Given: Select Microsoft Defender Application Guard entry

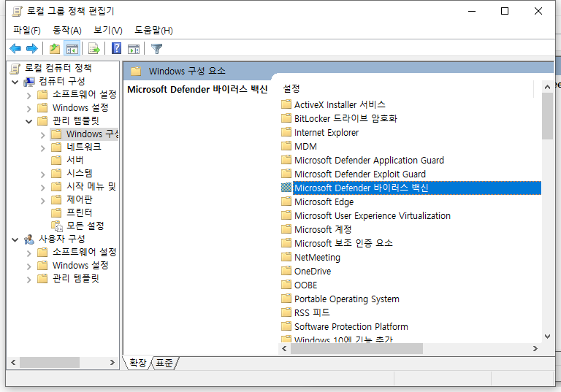Looking at the screenshot, I should click(369, 160).
